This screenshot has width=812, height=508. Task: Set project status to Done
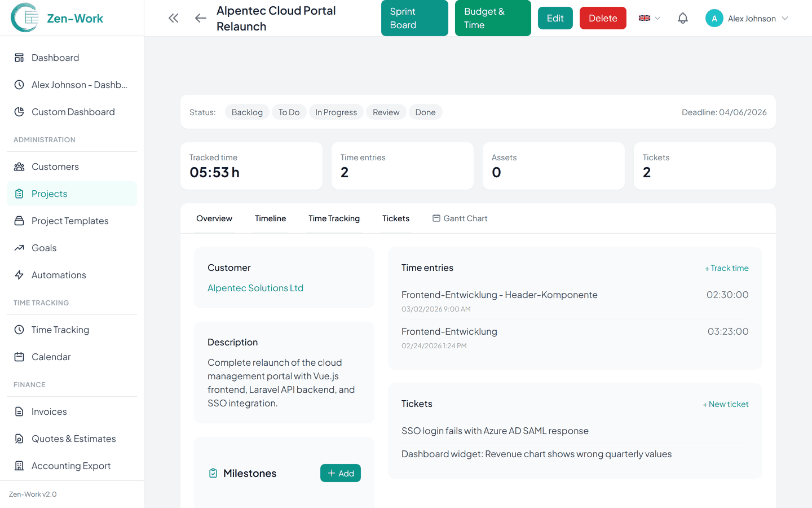pyautogui.click(x=425, y=112)
